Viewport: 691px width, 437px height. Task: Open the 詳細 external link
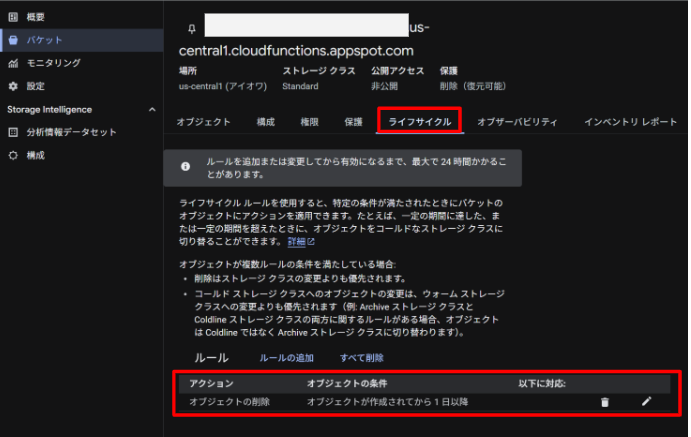[301, 242]
